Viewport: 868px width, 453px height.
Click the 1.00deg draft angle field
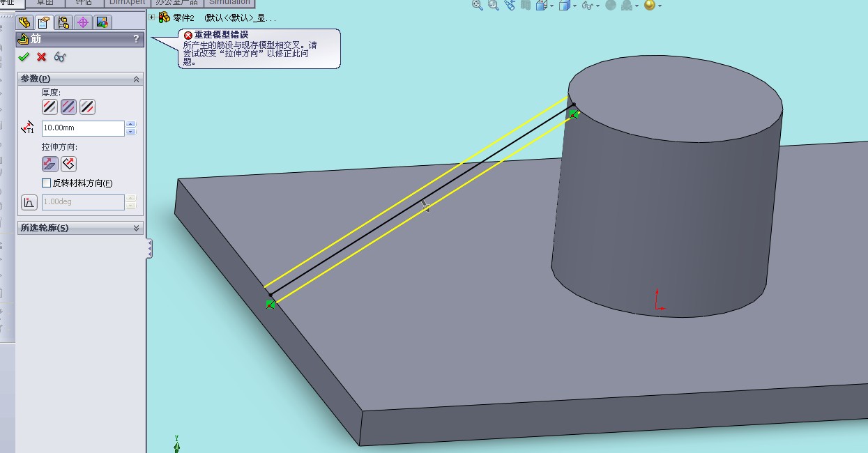(x=83, y=202)
